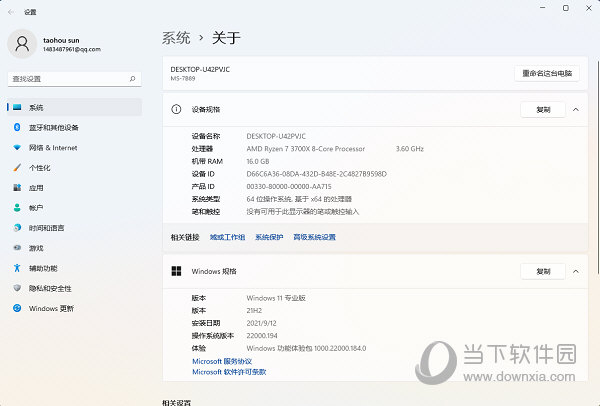Open the 系统保护 link
This screenshot has width=600, height=406.
[269, 237]
